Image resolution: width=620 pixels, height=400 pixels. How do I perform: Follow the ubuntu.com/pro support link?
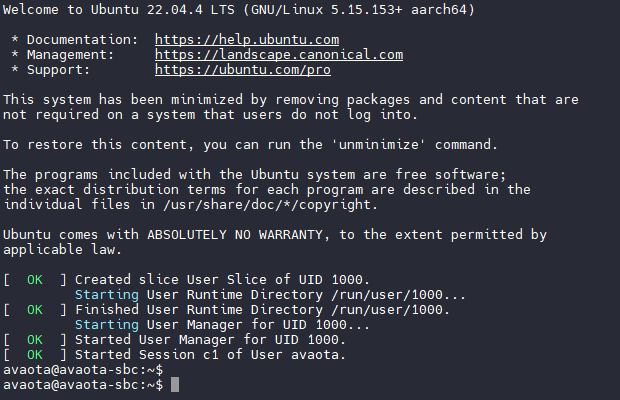tap(244, 70)
